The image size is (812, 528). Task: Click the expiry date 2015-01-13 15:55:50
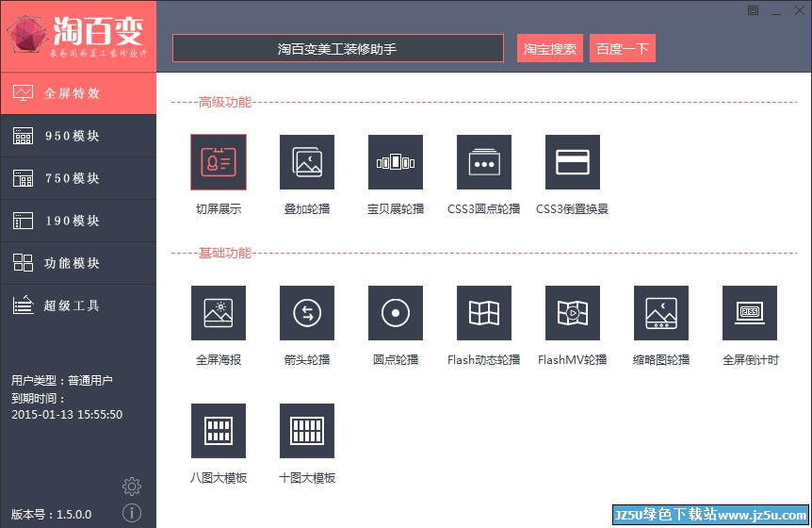pos(67,415)
